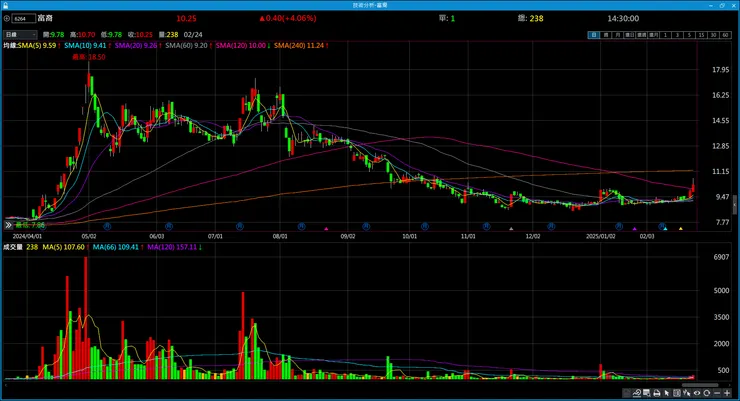The width and height of the screenshot is (740, 401).
Task: Select the arrow pointer cursor tool
Action: (x=667, y=393)
